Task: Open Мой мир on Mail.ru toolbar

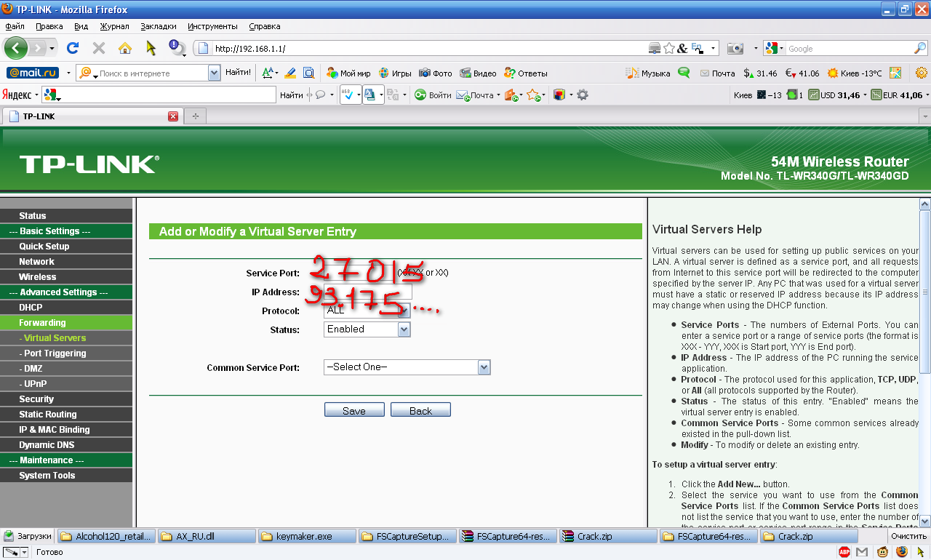Action: (x=348, y=73)
